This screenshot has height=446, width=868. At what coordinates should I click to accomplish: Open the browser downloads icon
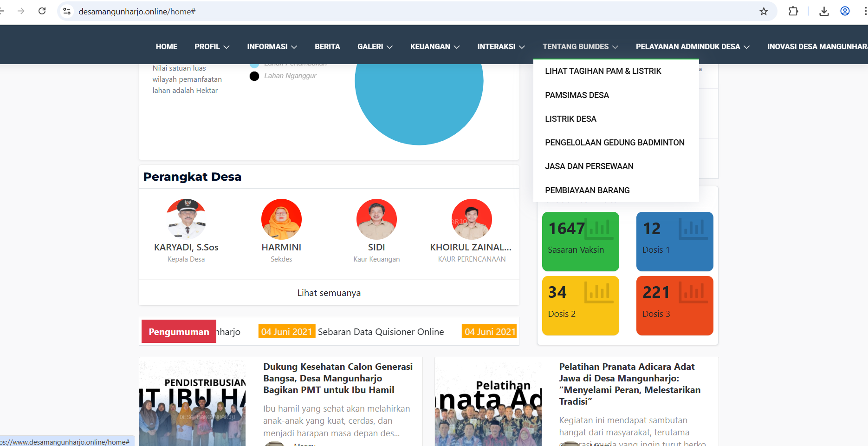pos(824,11)
